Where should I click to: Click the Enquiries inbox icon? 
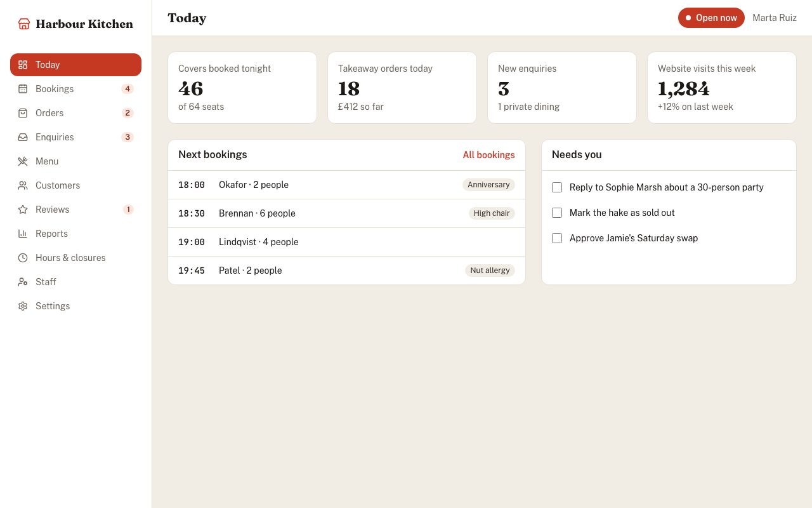click(x=23, y=137)
